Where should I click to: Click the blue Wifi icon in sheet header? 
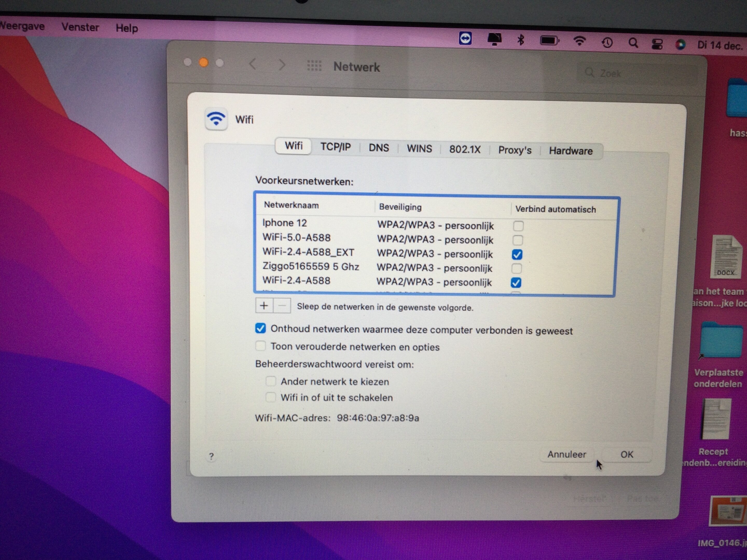(216, 119)
